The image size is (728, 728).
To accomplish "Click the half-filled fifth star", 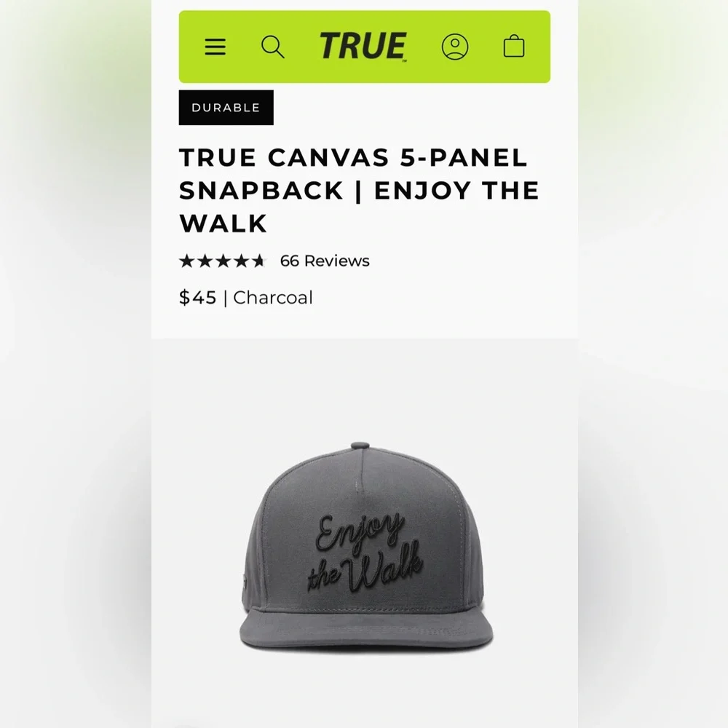I will pyautogui.click(x=258, y=261).
